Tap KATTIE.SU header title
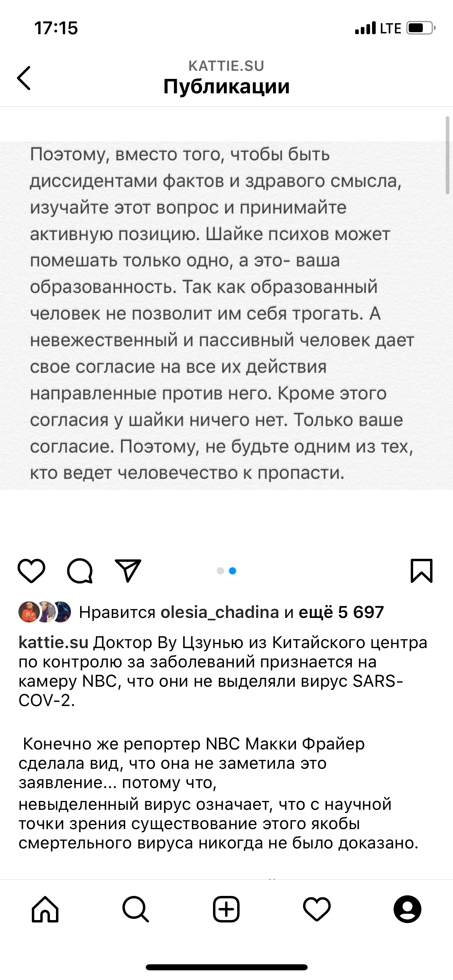 226,66
